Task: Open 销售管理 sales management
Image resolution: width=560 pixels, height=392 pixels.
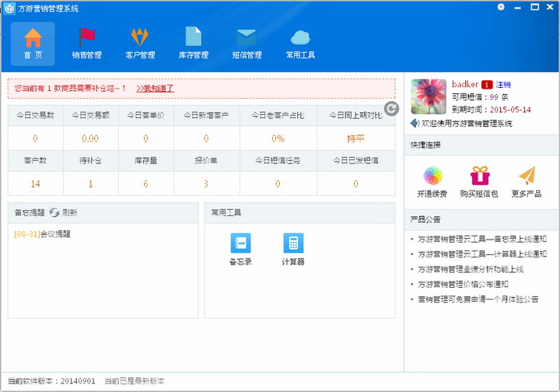Action: point(86,44)
